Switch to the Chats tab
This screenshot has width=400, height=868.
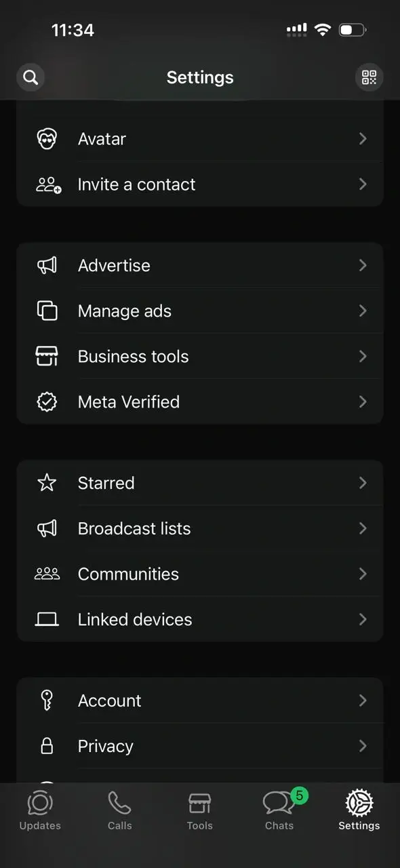(x=279, y=810)
